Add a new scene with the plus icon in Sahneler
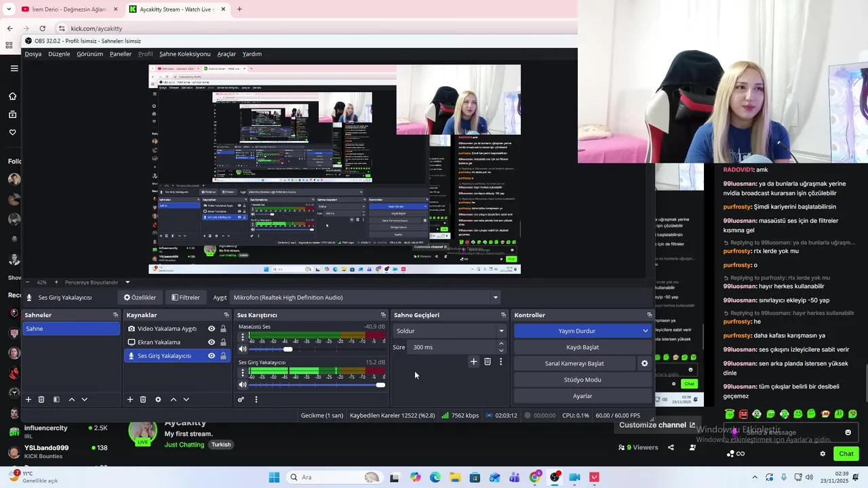868x488 pixels. coord(28,399)
